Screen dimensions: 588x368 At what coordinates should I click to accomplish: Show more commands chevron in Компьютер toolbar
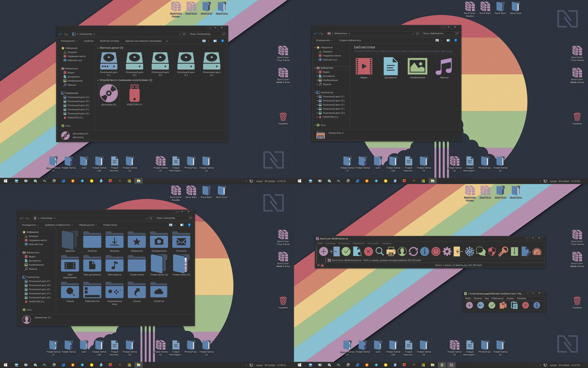(167, 41)
